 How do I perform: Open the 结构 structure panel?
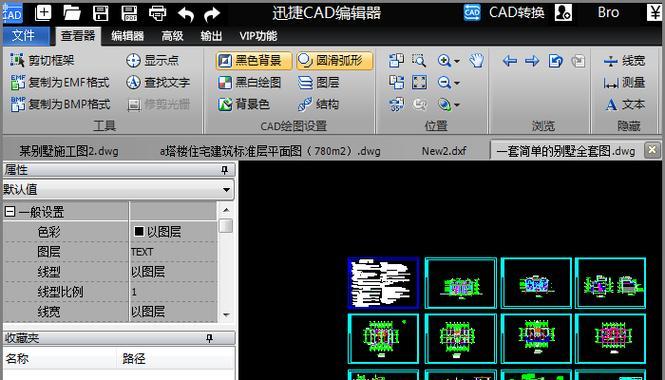click(x=318, y=104)
